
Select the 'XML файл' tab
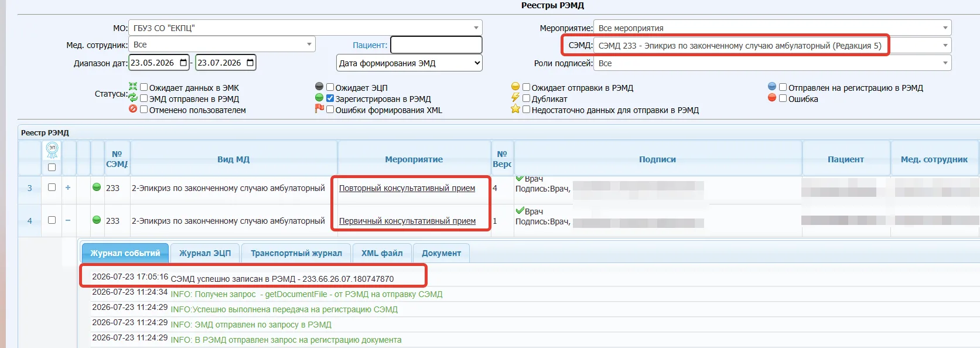pos(382,253)
